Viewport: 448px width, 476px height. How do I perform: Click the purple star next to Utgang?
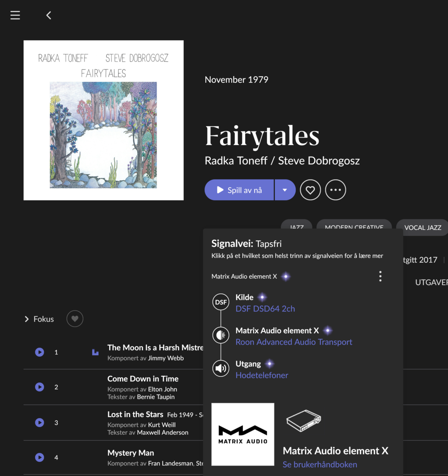click(269, 364)
